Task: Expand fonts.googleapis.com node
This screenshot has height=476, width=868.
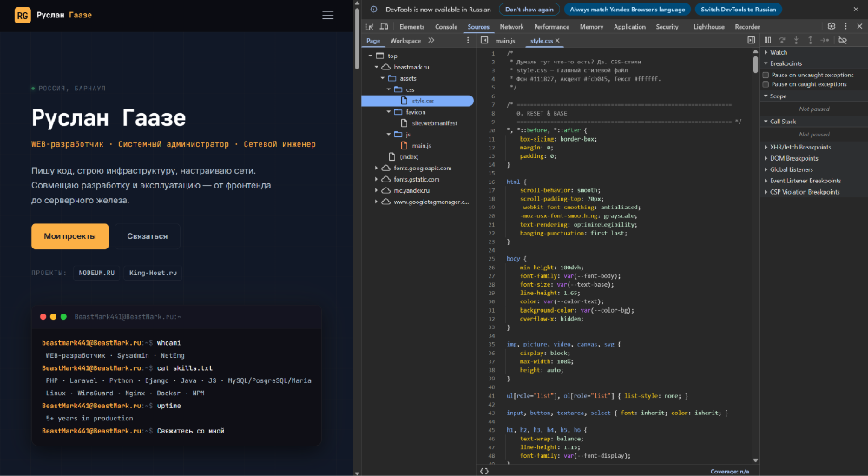Action: tap(377, 168)
